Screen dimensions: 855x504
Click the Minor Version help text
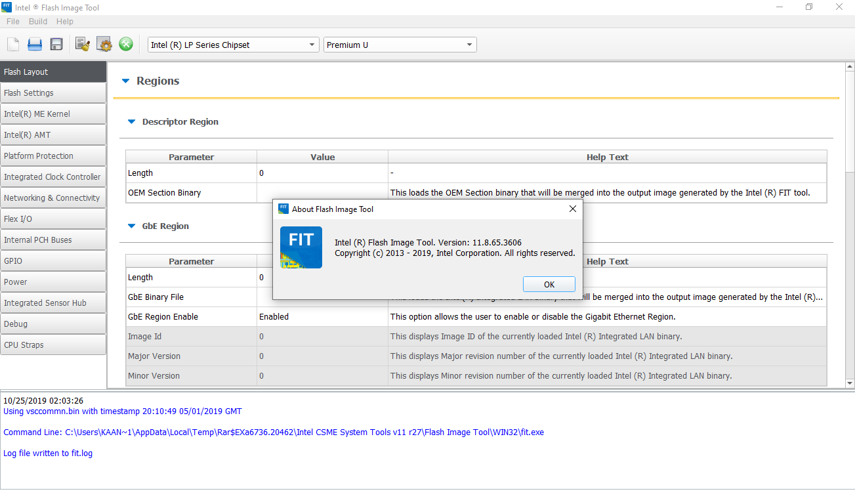561,376
